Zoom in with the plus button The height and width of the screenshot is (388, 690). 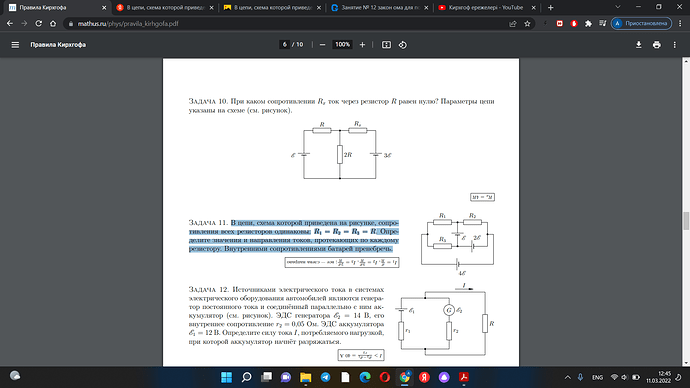pos(363,44)
